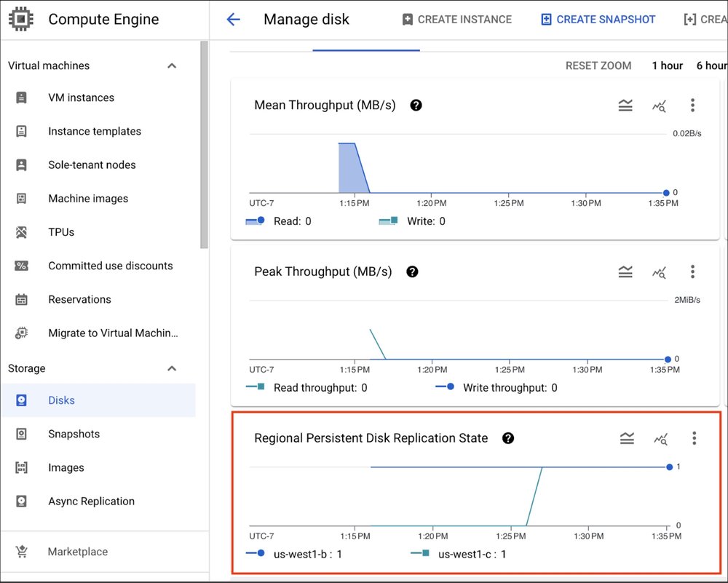Toggle Read series in Mean Throughput legend

click(279, 221)
